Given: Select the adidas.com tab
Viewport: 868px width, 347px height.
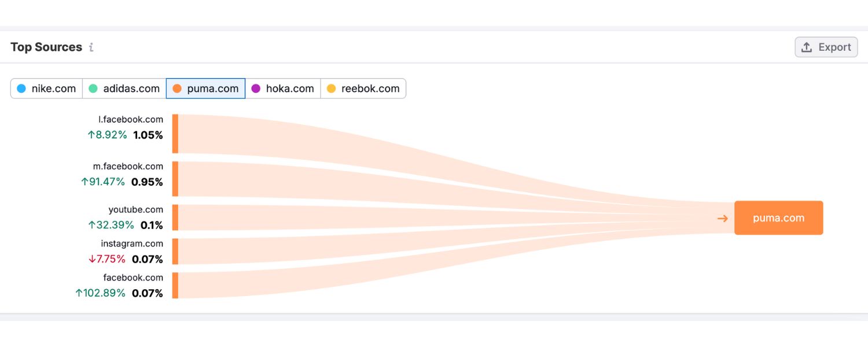Looking at the screenshot, I should pos(124,88).
